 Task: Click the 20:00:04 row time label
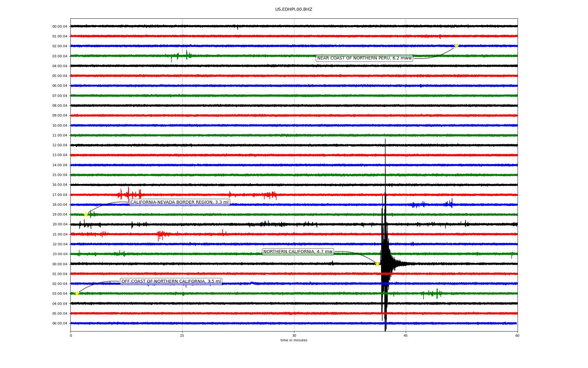[60, 224]
